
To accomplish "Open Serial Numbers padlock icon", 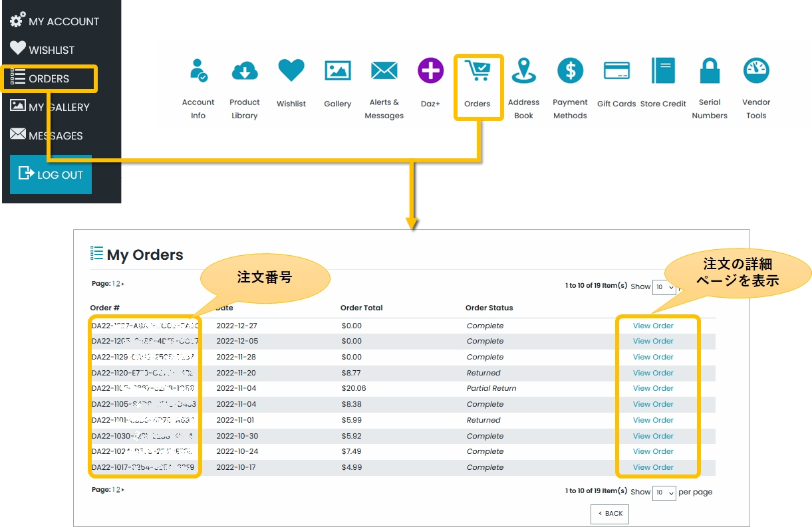I will [x=710, y=71].
